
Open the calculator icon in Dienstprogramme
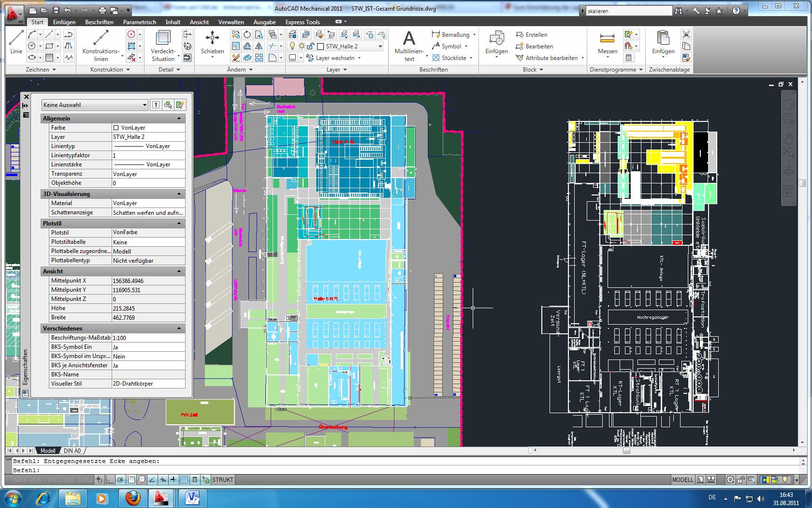628,58
